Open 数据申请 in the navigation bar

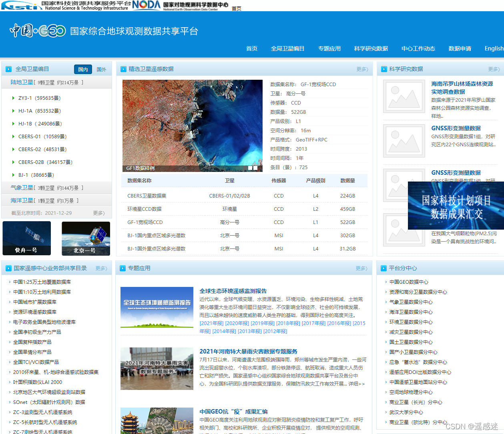[460, 48]
